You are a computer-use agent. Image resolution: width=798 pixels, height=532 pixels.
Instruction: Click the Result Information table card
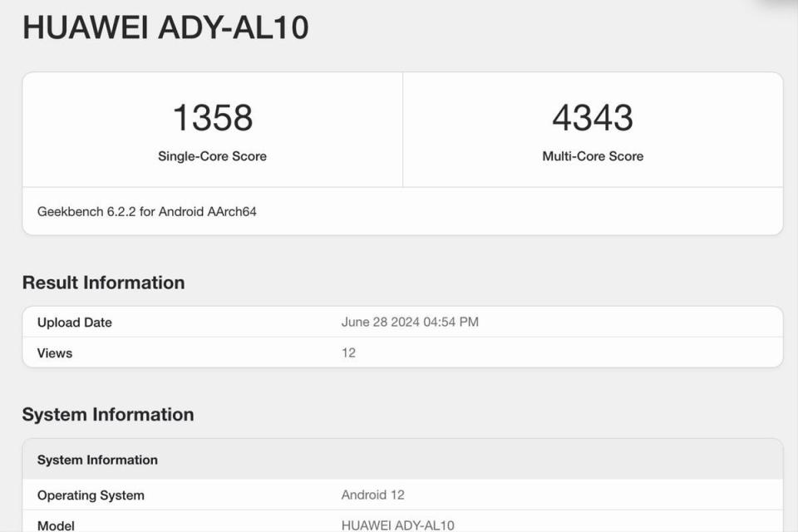click(x=402, y=337)
